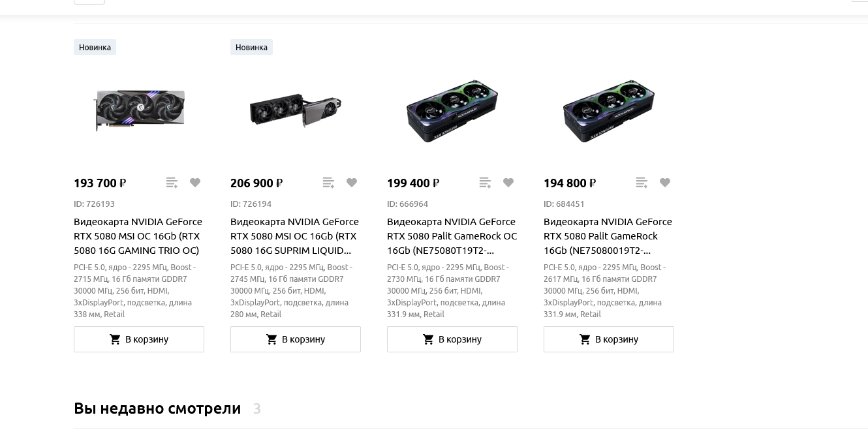Add 194 800 ₽ Palit GameRock to cart
This screenshot has width=868, height=430.
pyautogui.click(x=609, y=339)
